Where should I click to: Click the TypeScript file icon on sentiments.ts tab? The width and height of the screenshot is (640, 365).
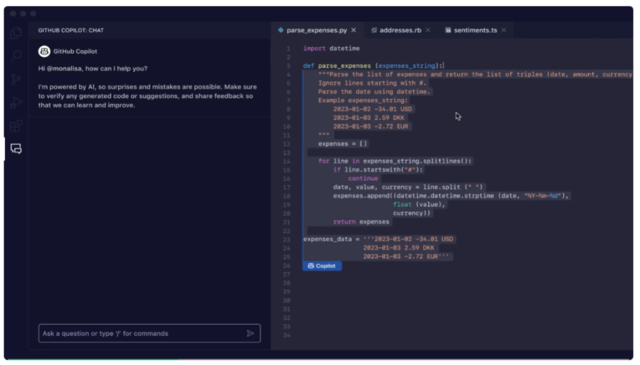448,30
